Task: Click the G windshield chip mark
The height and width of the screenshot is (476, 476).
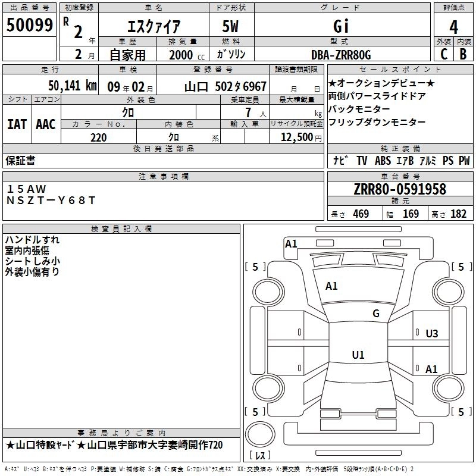Action: point(376,314)
